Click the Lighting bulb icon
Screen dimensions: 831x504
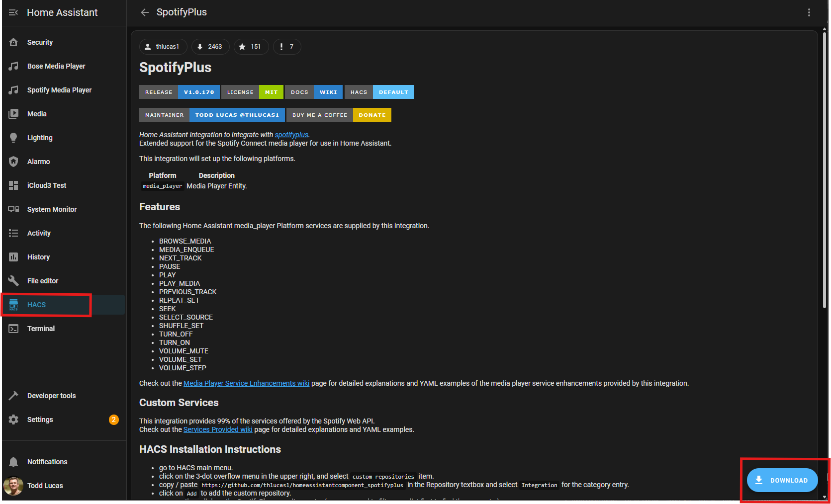point(13,138)
